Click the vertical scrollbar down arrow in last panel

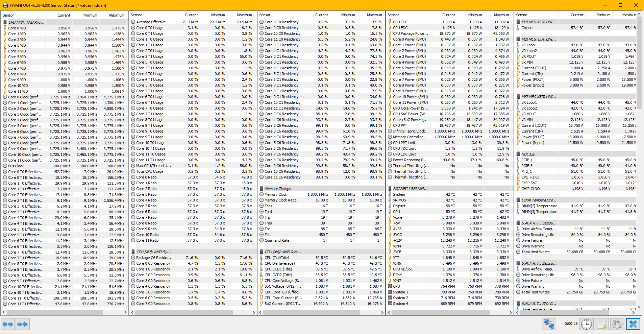pos(639,307)
